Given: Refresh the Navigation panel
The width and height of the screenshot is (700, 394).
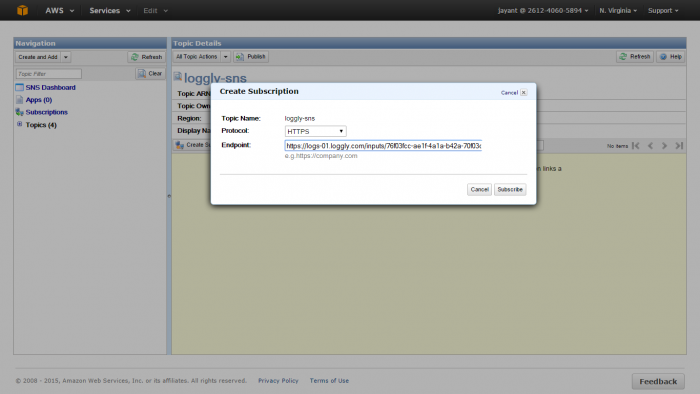Looking at the screenshot, I should coord(146,57).
